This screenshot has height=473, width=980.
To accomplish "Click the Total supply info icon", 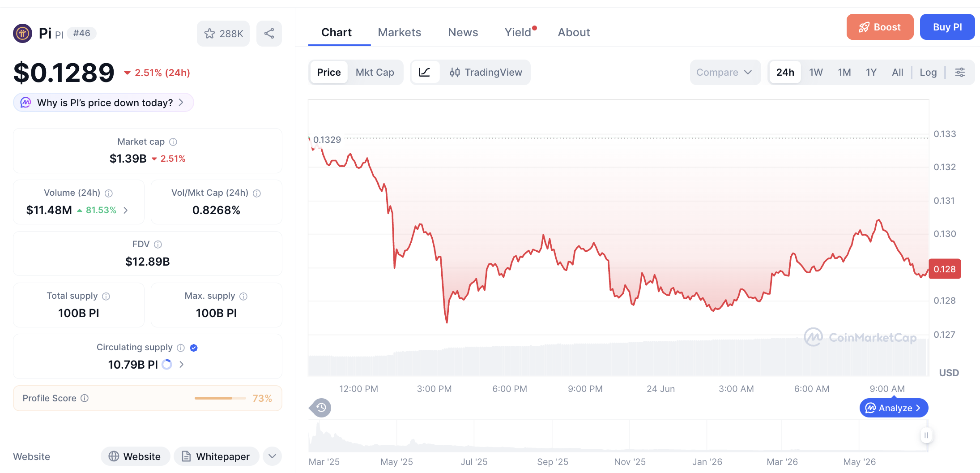I will pyautogui.click(x=106, y=296).
